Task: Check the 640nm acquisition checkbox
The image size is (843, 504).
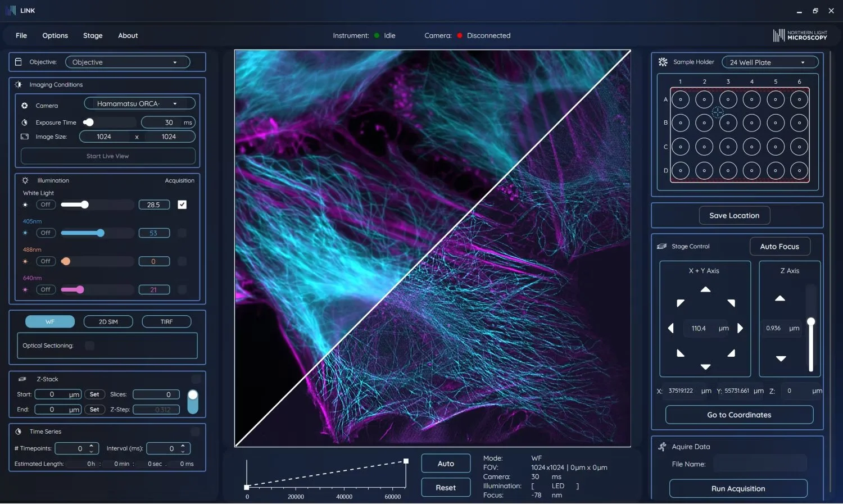Action: coord(182,289)
